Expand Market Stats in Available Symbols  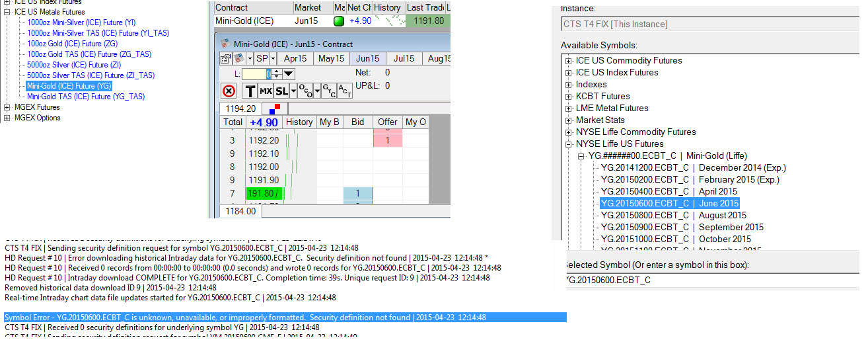pos(569,120)
